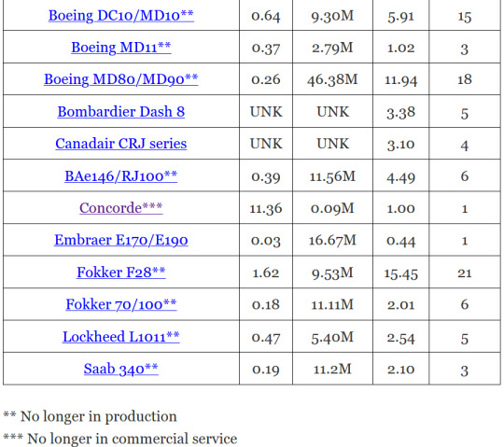Image resolution: width=504 pixels, height=447 pixels.
Task: Open the Embraer E170/E190 link
Action: [120, 240]
